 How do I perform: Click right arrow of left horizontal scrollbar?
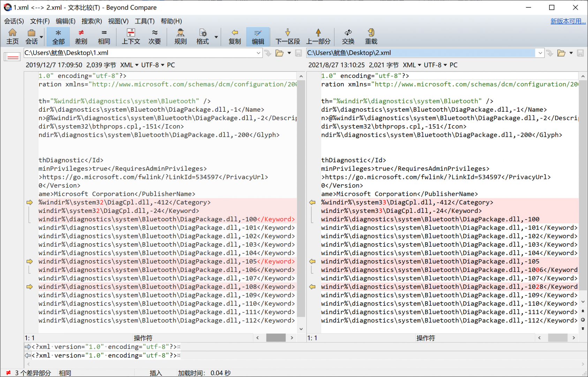[292, 338]
